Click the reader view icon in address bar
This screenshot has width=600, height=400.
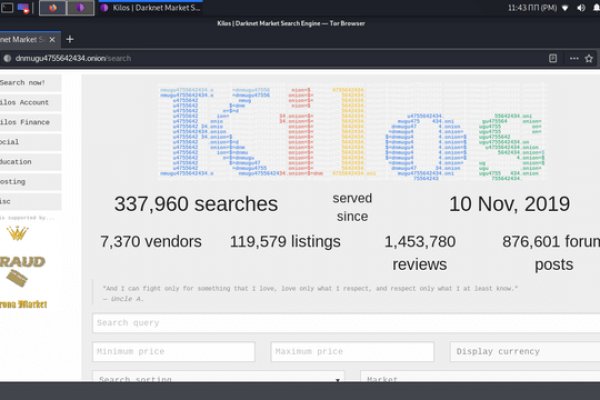(553, 58)
